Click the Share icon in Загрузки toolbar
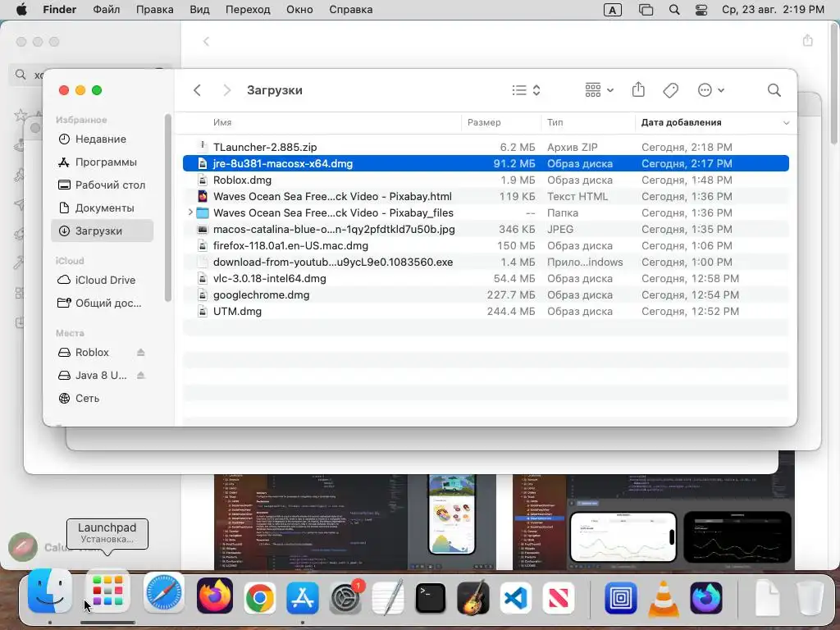 [638, 89]
